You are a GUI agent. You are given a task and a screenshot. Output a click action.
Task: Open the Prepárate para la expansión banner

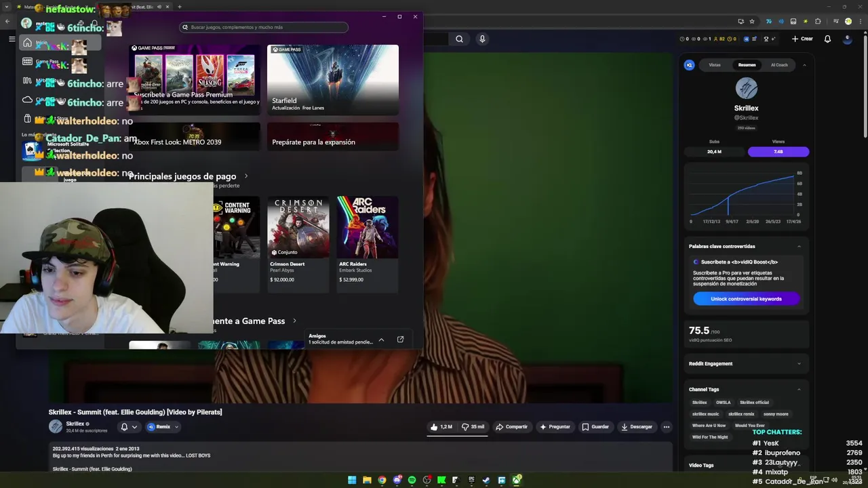[x=333, y=136]
